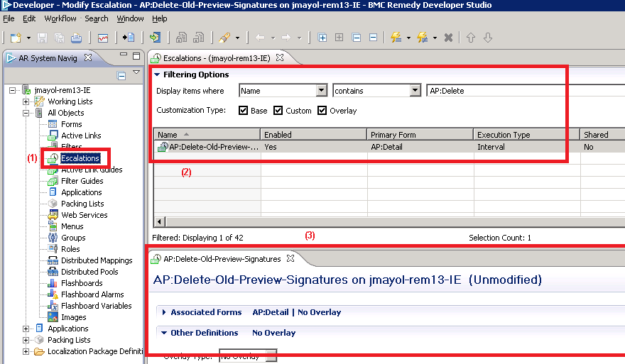The image size is (625, 364).
Task: Collapse the All Objects tree node
Action: (x=26, y=113)
